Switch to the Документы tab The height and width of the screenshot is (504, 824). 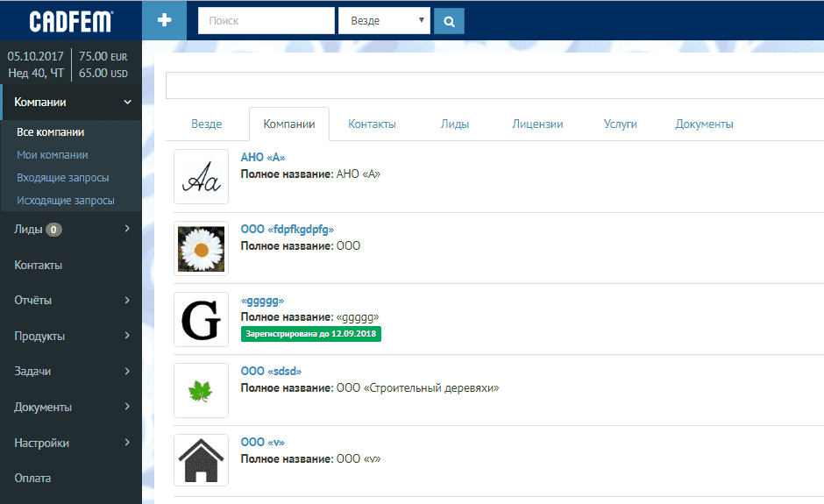704,124
